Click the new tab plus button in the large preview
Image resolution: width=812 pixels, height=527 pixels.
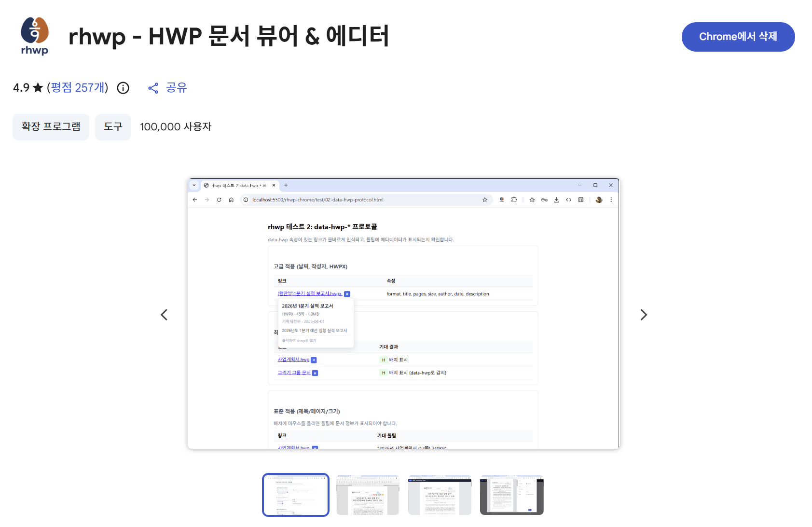click(x=286, y=185)
